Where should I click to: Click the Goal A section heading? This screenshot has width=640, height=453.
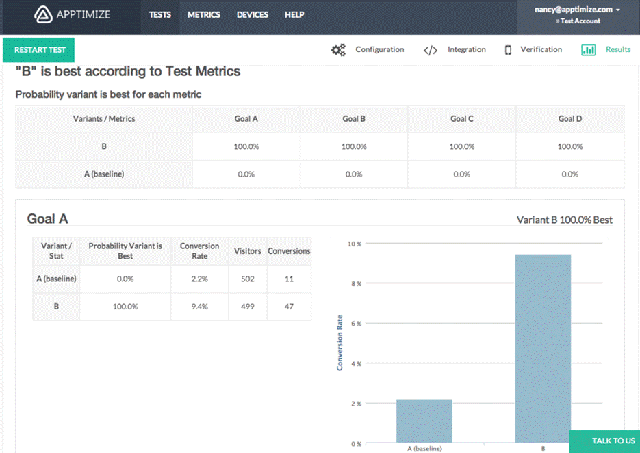point(46,218)
